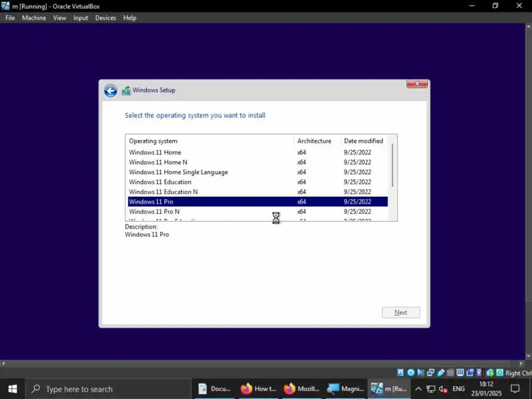The image size is (532, 399).
Task: Select Windows 11 Education N
Action: (258, 192)
